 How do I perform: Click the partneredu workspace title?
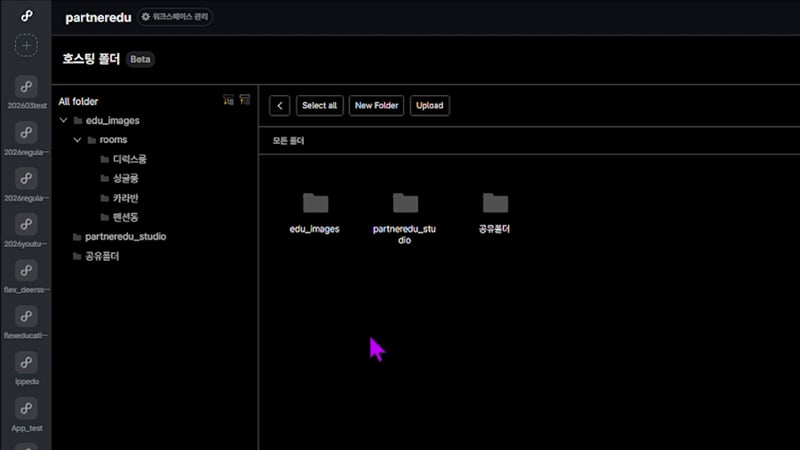98,17
